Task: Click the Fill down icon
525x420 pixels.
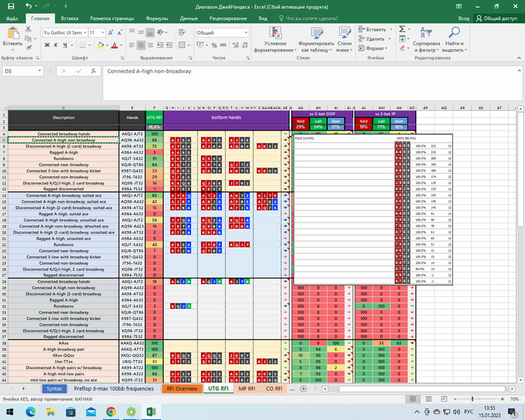Action: [402, 39]
